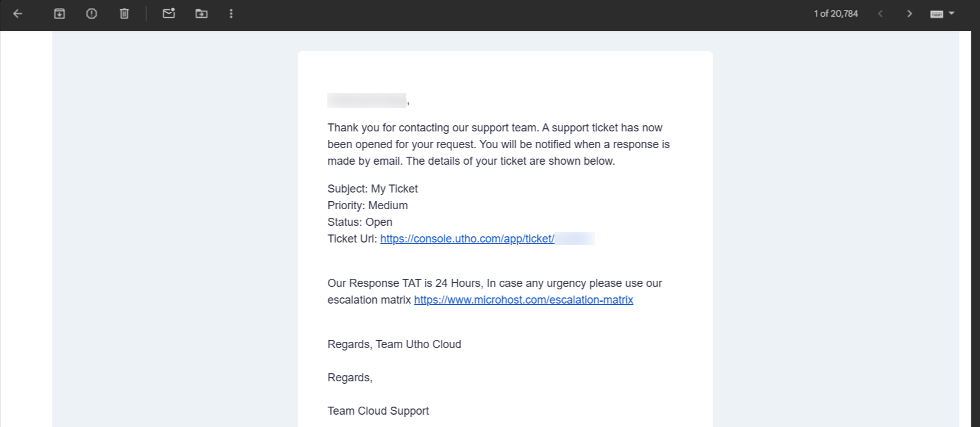Click the newer email arrow
This screenshot has width=980, height=427.
pyautogui.click(x=881, y=14)
